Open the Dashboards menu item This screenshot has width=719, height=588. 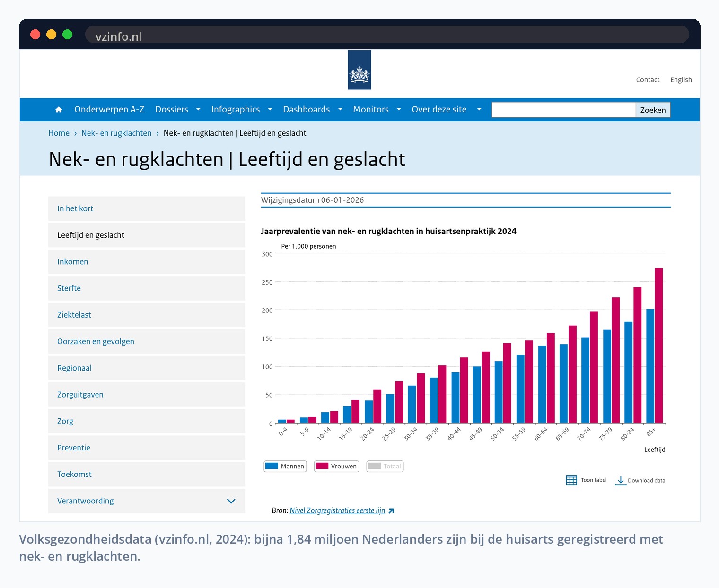(307, 110)
